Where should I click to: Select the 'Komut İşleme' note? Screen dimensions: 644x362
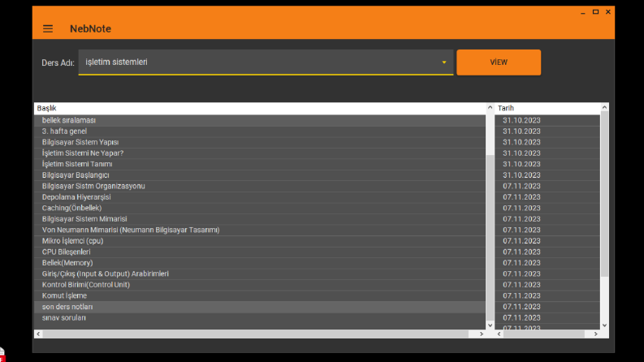point(260,296)
